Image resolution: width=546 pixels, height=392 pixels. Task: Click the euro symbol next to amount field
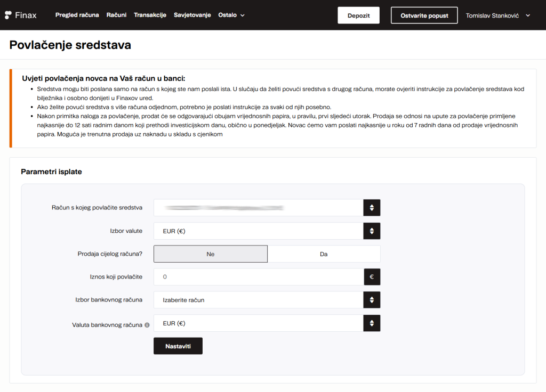[372, 277]
